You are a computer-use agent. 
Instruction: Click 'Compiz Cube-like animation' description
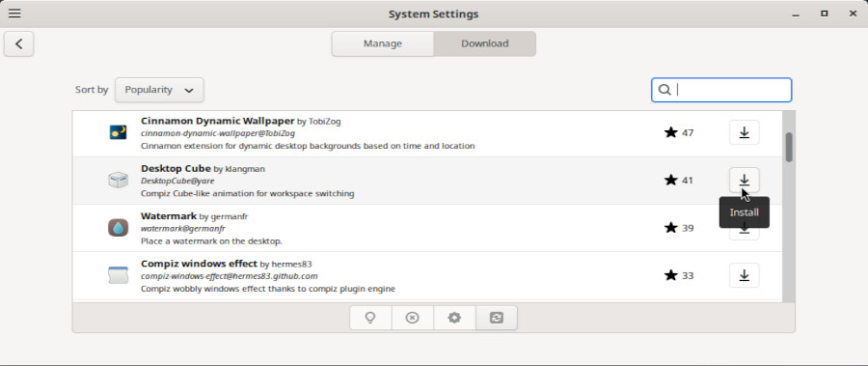248,193
